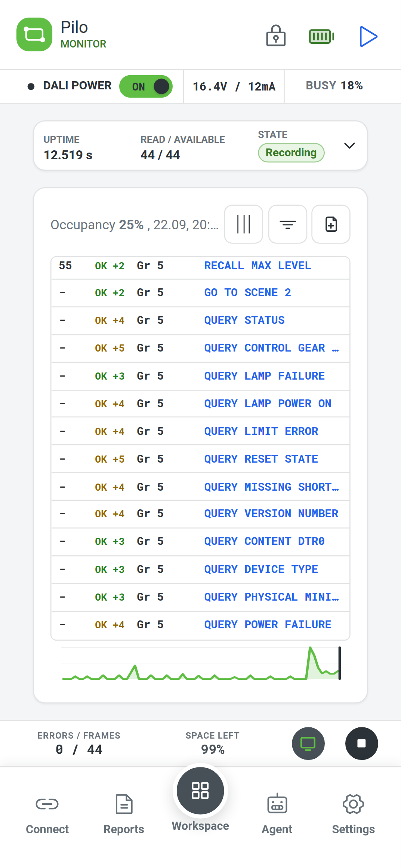This screenshot has height=868, width=401.
Task: Select the QUERY LAMP FAILURE row
Action: click(x=200, y=376)
